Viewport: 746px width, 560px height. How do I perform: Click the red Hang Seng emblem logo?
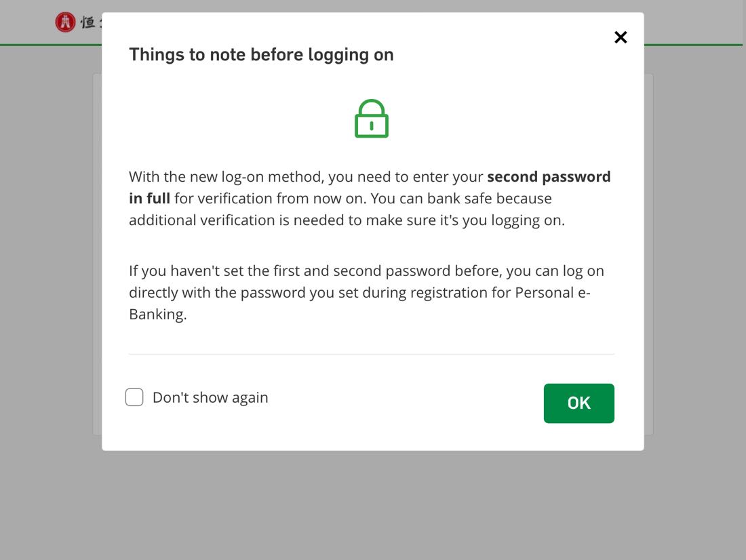(65, 22)
